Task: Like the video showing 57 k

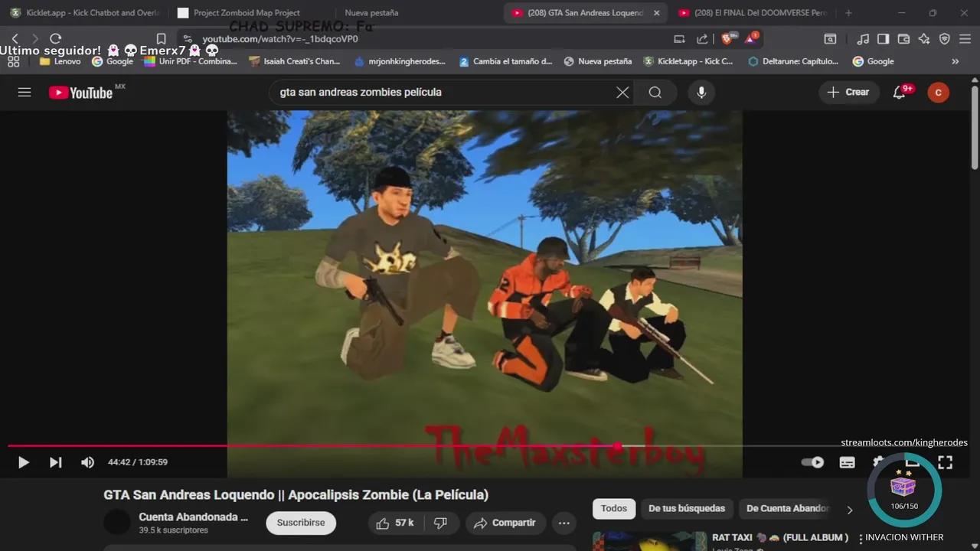Action: pos(394,523)
